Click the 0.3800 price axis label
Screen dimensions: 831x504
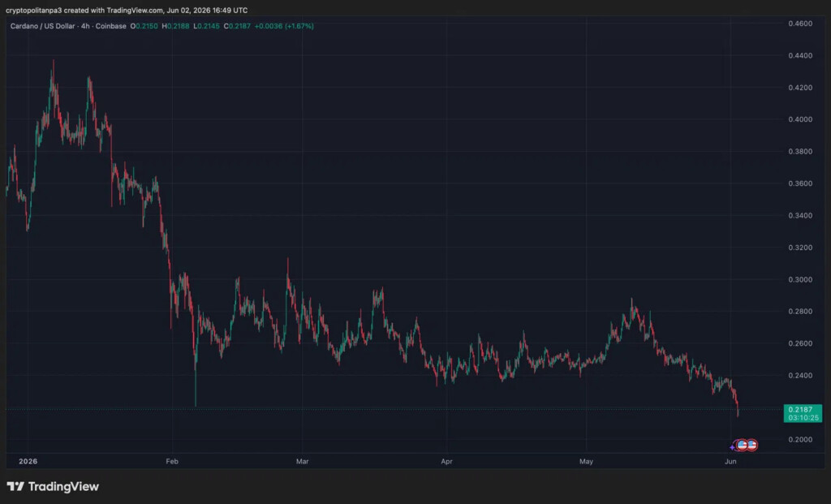coord(799,152)
